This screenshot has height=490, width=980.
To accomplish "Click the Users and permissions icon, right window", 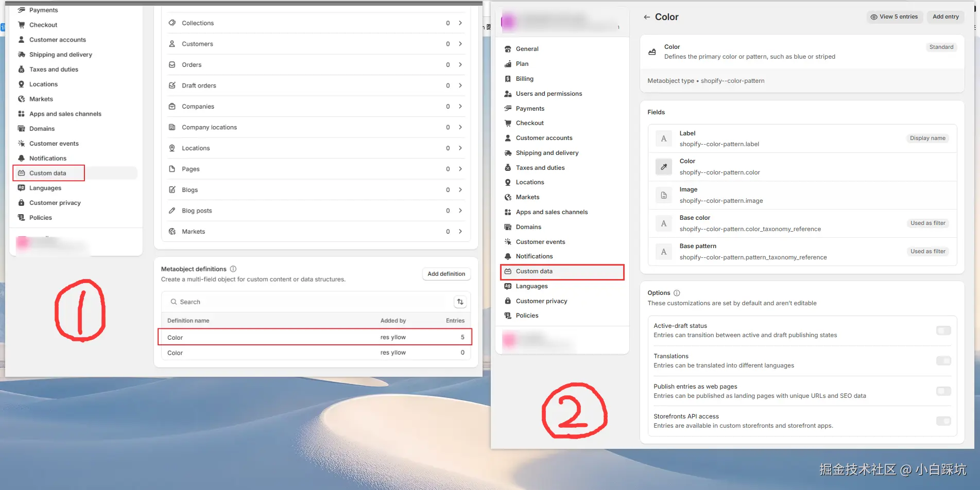I will coord(508,94).
